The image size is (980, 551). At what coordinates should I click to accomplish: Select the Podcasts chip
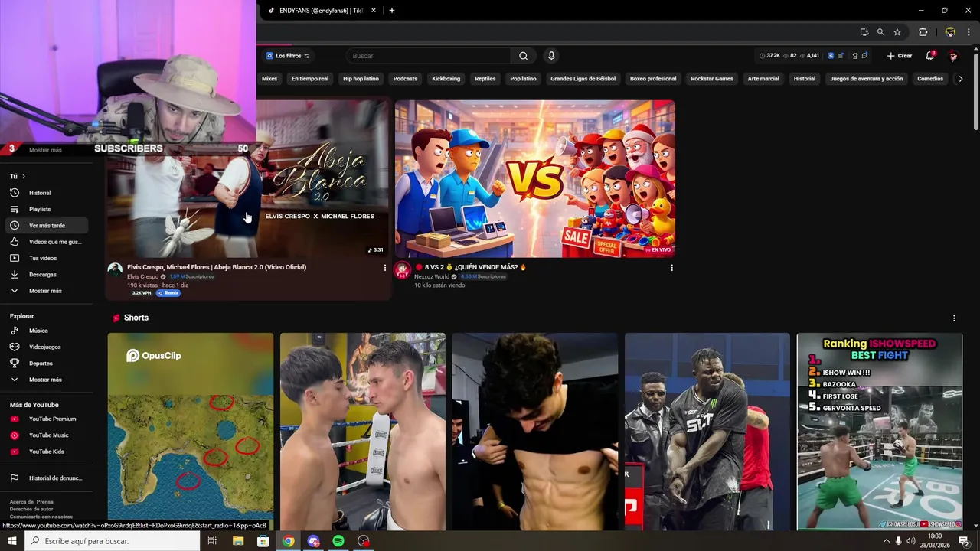405,79
